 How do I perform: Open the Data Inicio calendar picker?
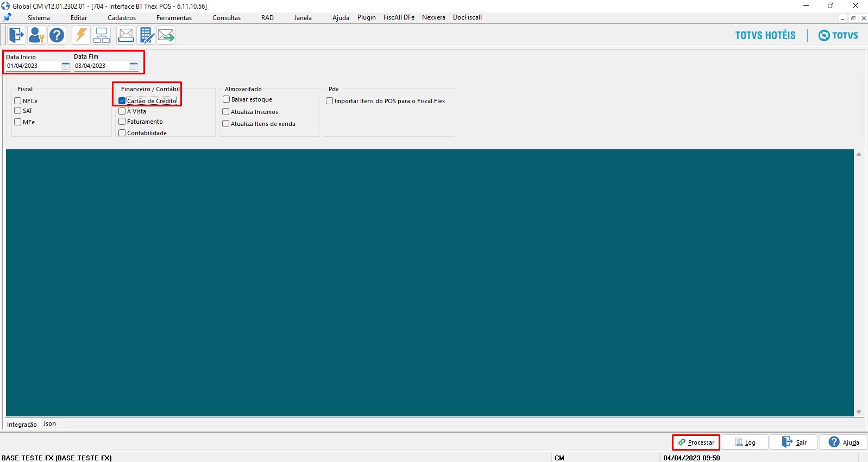[x=66, y=66]
